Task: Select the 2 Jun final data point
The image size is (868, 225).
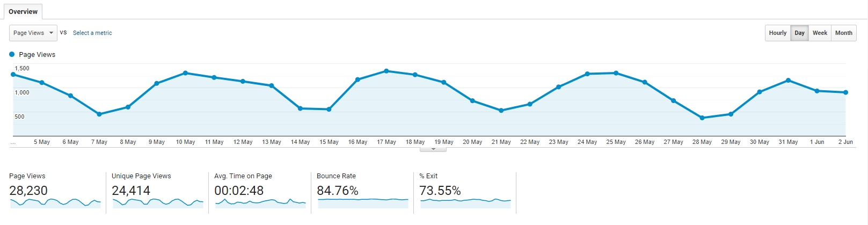Action: (x=845, y=92)
